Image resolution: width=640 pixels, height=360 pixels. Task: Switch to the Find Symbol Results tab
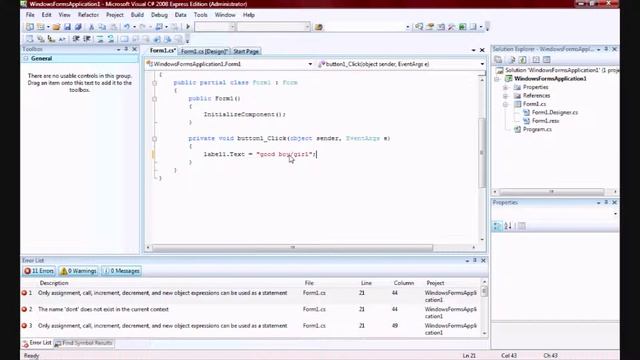pyautogui.click(x=84, y=343)
